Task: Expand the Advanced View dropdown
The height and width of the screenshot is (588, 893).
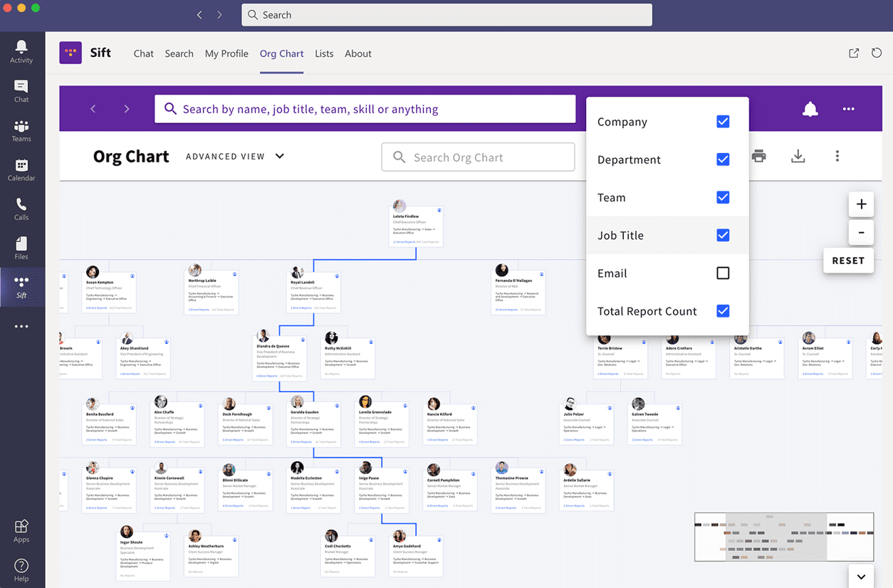Action: pyautogui.click(x=280, y=155)
